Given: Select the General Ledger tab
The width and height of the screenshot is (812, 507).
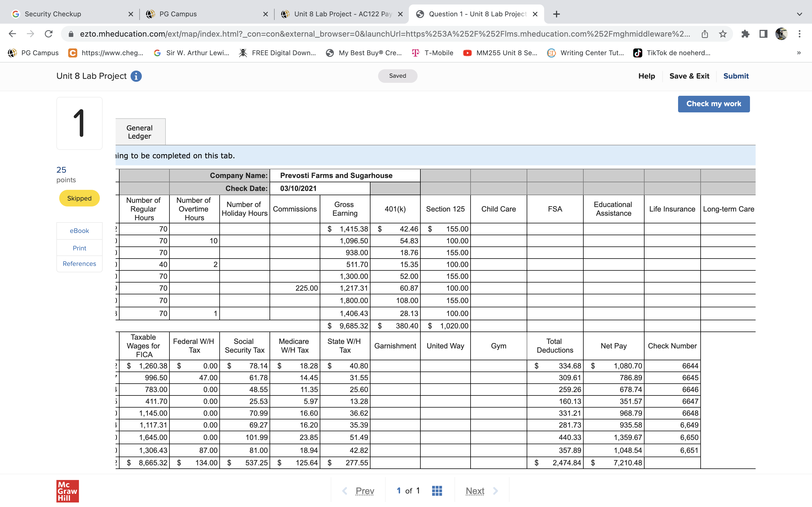Looking at the screenshot, I should [x=140, y=132].
